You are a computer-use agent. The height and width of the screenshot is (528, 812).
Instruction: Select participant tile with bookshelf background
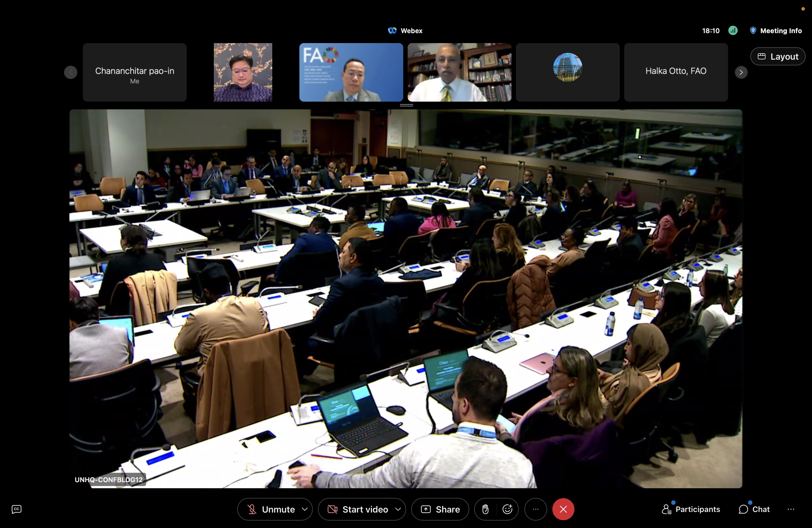coord(459,72)
